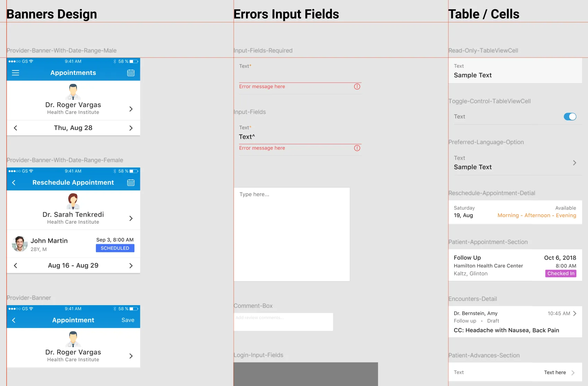Screen dimensions: 588x386
Task: Click 'Saturday' day label in reschedule detail
Action: coord(464,208)
